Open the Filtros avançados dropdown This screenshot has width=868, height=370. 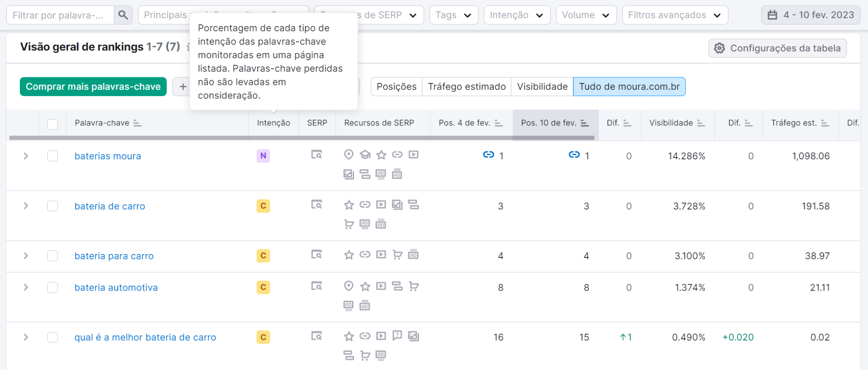[x=675, y=15]
